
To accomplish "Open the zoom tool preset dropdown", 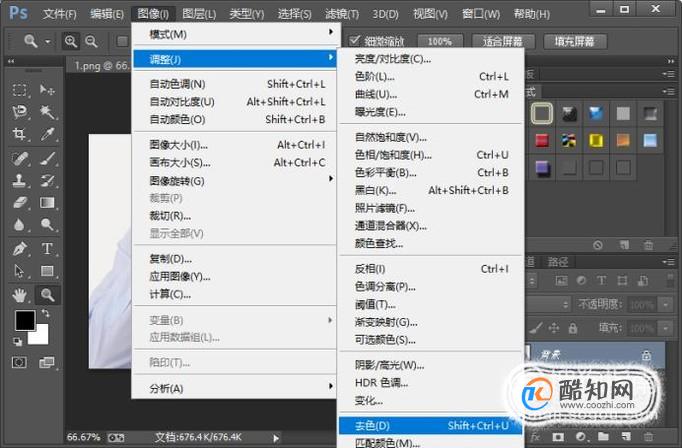I will pyautogui.click(x=48, y=42).
